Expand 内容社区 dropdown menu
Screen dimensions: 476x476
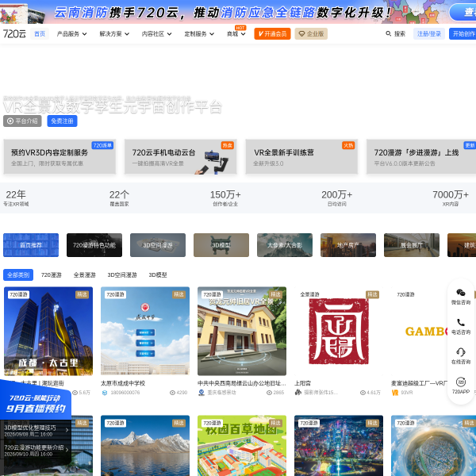click(156, 33)
